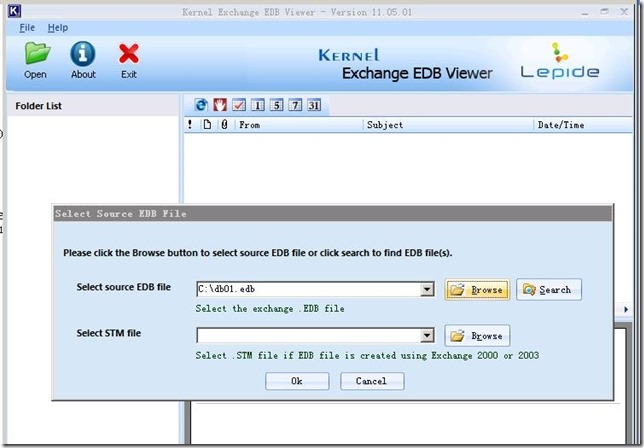
Task: Click the 'Select source EDB file' label
Action: (x=124, y=287)
